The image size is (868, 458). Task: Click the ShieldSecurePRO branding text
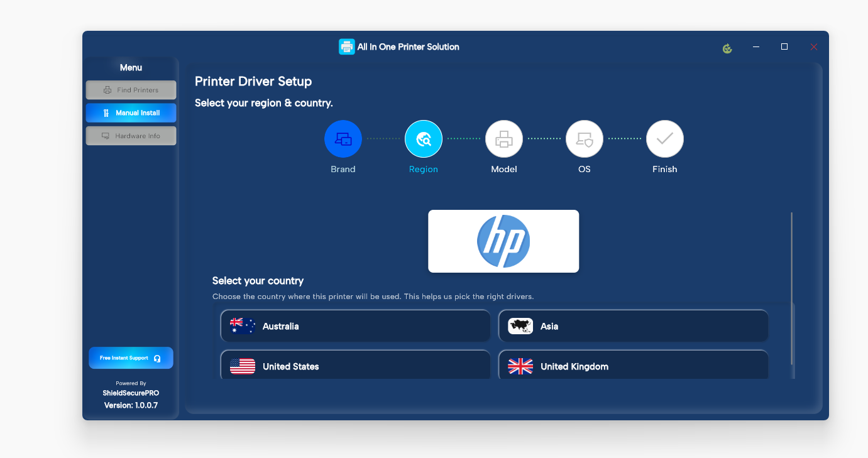[x=130, y=393]
